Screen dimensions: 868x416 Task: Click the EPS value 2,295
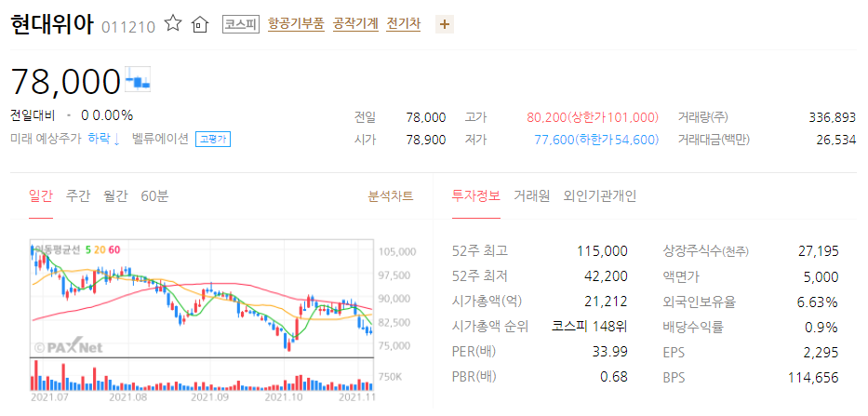click(822, 353)
